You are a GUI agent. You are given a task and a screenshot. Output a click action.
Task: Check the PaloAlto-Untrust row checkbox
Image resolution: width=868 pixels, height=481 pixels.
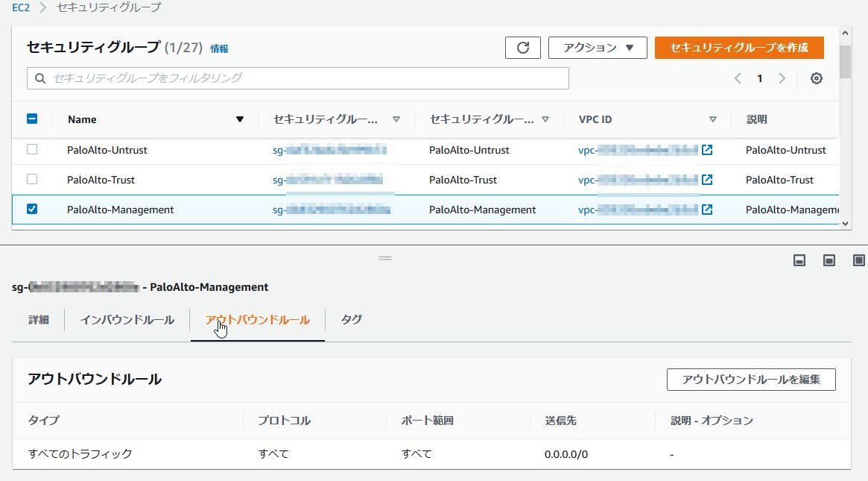(32, 149)
